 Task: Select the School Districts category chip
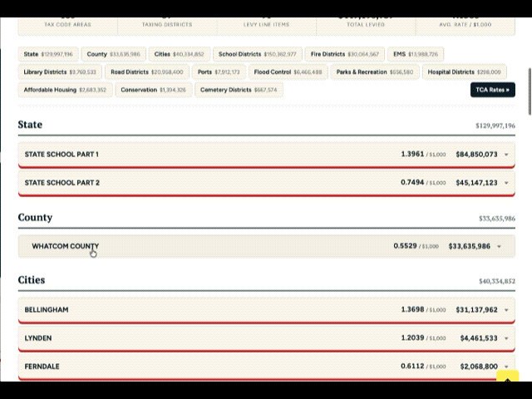(x=257, y=54)
